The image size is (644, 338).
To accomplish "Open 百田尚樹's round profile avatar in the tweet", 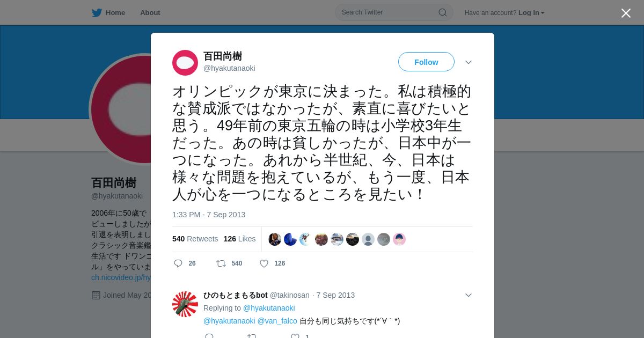I will [x=185, y=63].
